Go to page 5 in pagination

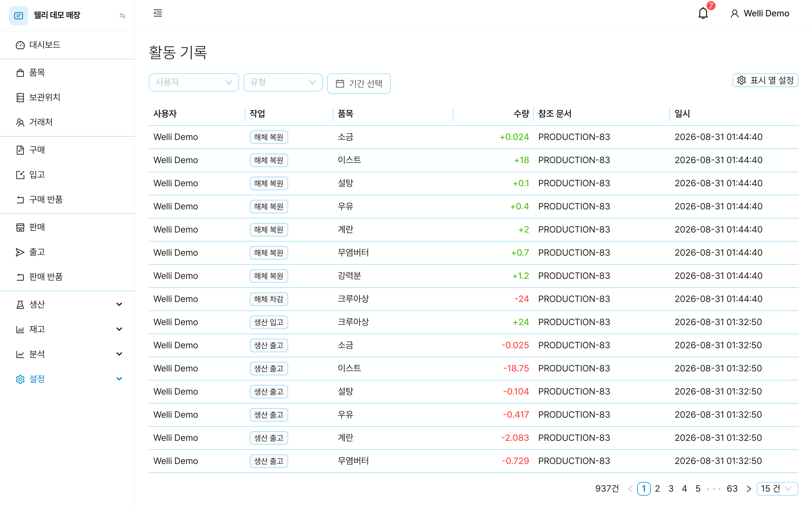pos(698,489)
